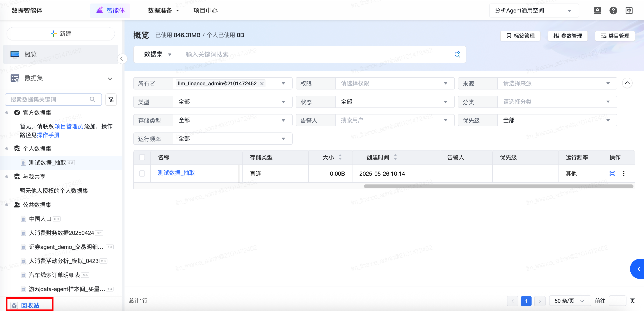
Task: Click the next page arrow
Action: [539, 301]
